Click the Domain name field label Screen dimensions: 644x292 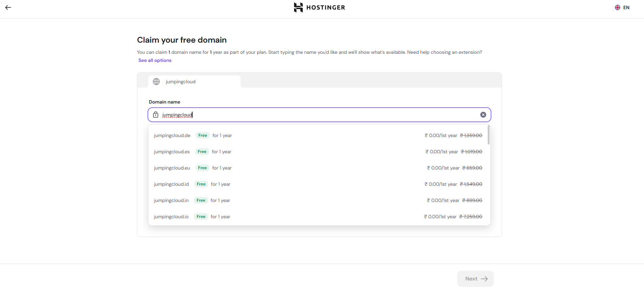coord(164,102)
